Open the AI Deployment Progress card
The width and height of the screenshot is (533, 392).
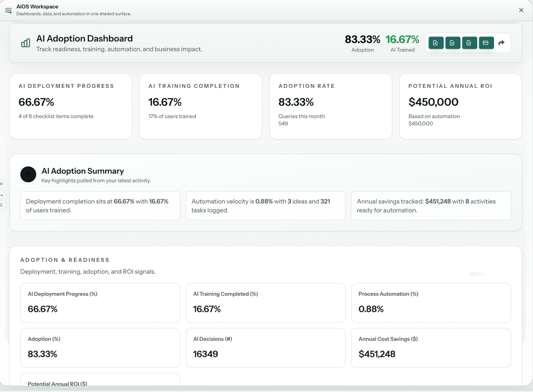[71, 107]
